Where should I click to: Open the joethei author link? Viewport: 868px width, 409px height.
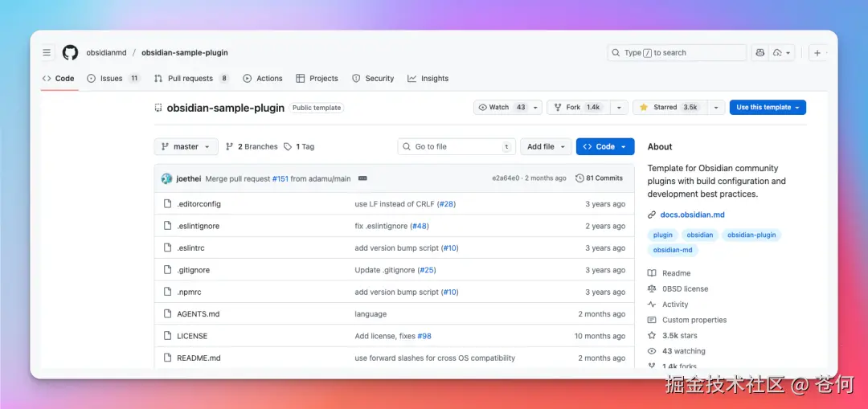(189, 178)
